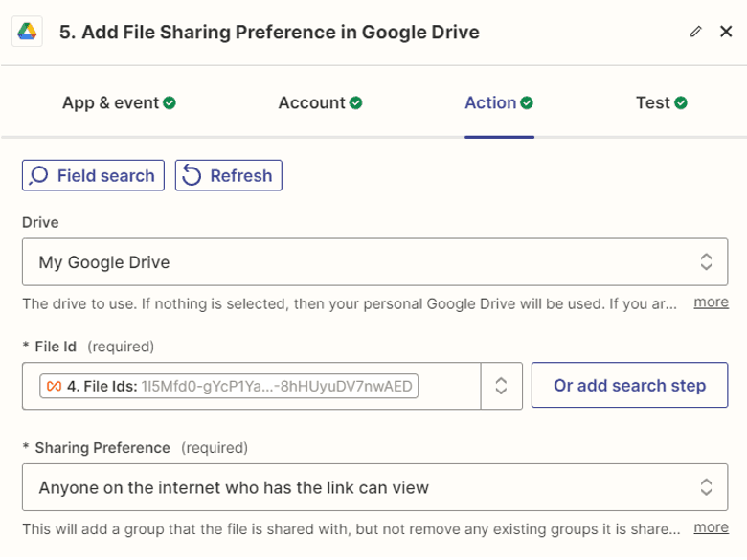The image size is (747, 560).
Task: Click the Drive field label
Action: tap(40, 222)
